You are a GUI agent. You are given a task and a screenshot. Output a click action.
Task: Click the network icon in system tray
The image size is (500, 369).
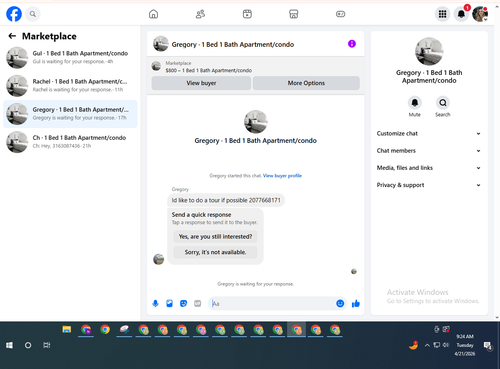pyautogui.click(x=436, y=345)
